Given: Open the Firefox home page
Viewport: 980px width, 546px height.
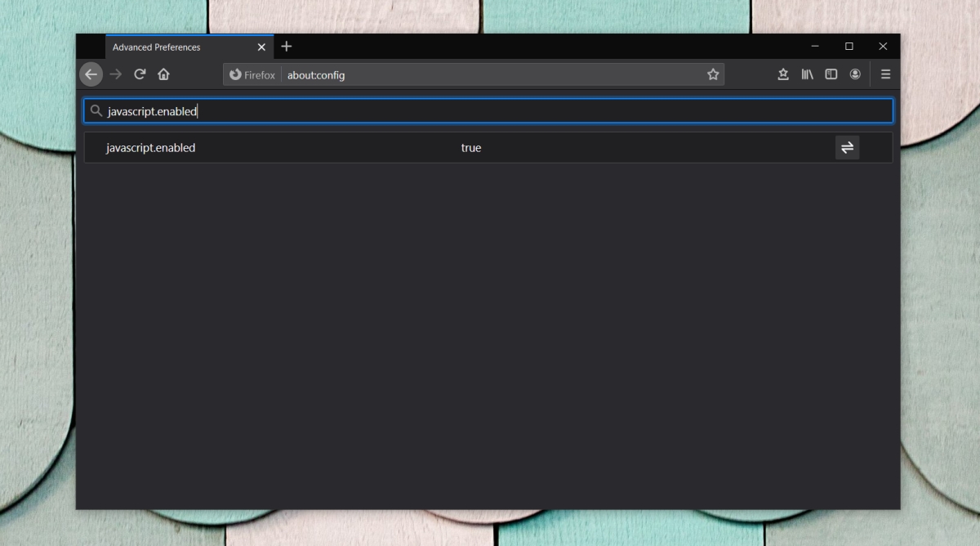Looking at the screenshot, I should (163, 74).
